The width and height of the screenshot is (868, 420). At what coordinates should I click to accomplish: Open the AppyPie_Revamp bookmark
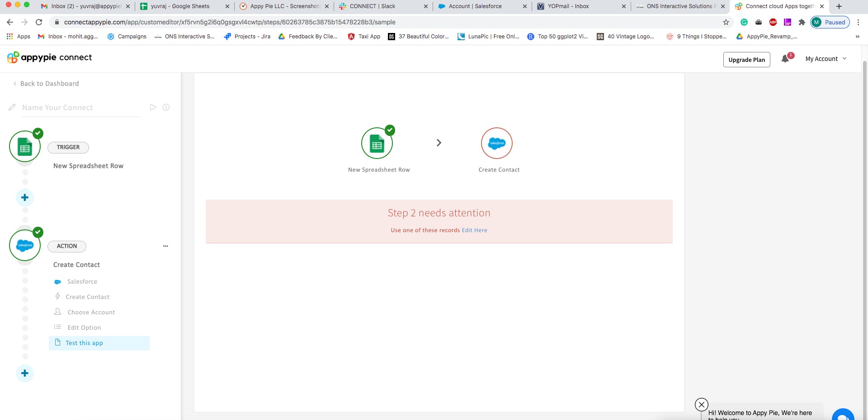pyautogui.click(x=767, y=37)
